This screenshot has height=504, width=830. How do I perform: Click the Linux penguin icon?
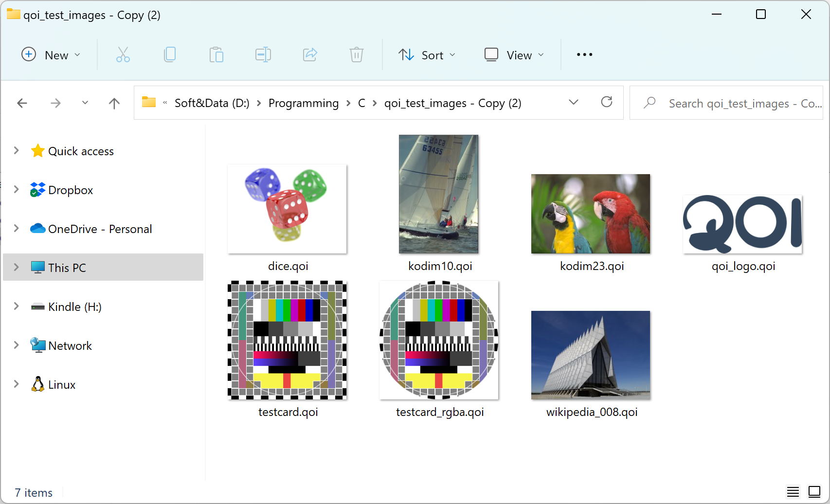[37, 384]
